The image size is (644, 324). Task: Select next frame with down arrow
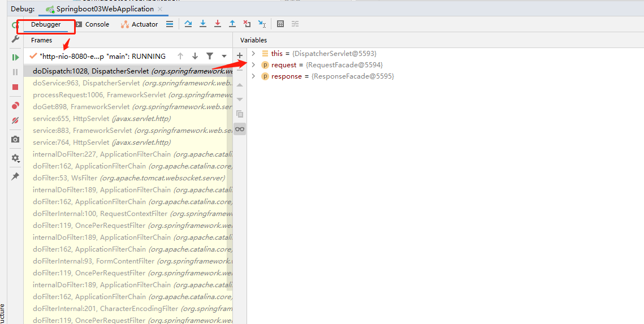pyautogui.click(x=195, y=56)
